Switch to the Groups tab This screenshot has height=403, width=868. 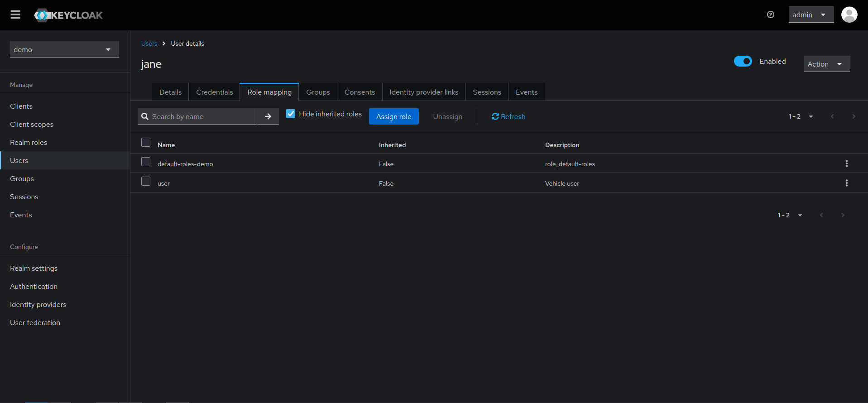click(318, 92)
